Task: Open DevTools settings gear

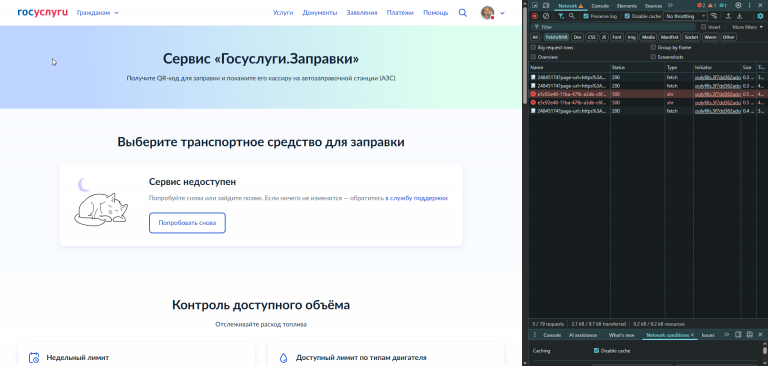Action: [x=739, y=6]
